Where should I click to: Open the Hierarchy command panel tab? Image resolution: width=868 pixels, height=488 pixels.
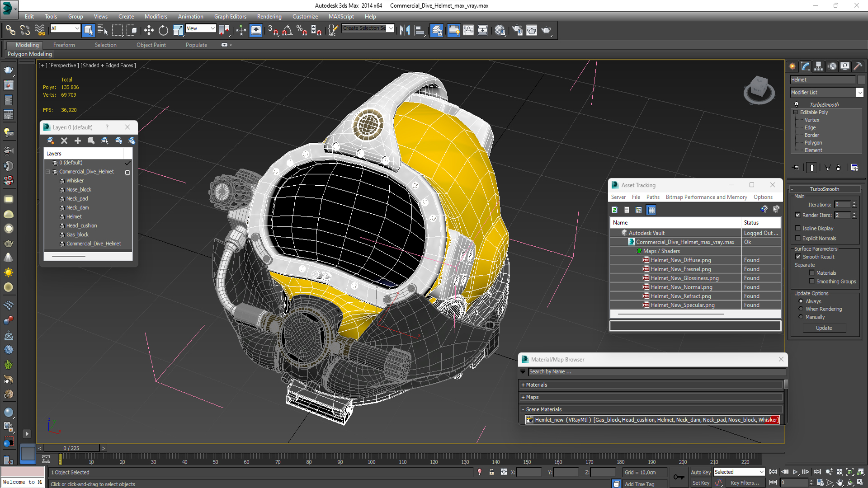point(818,66)
